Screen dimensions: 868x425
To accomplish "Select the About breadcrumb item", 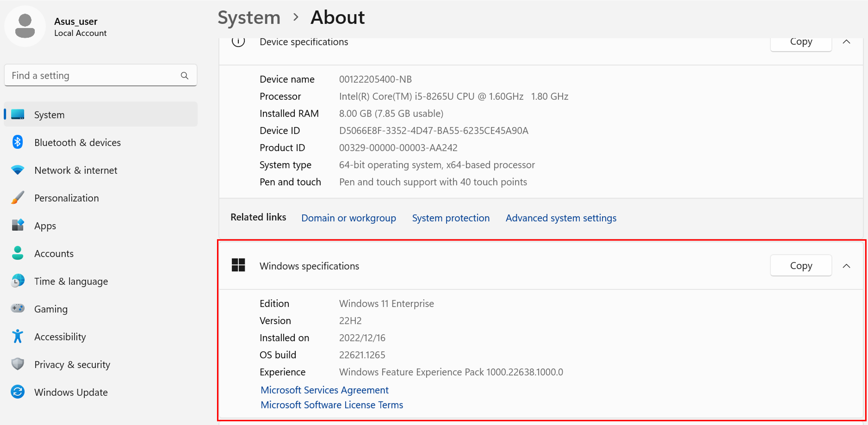I will pos(337,17).
